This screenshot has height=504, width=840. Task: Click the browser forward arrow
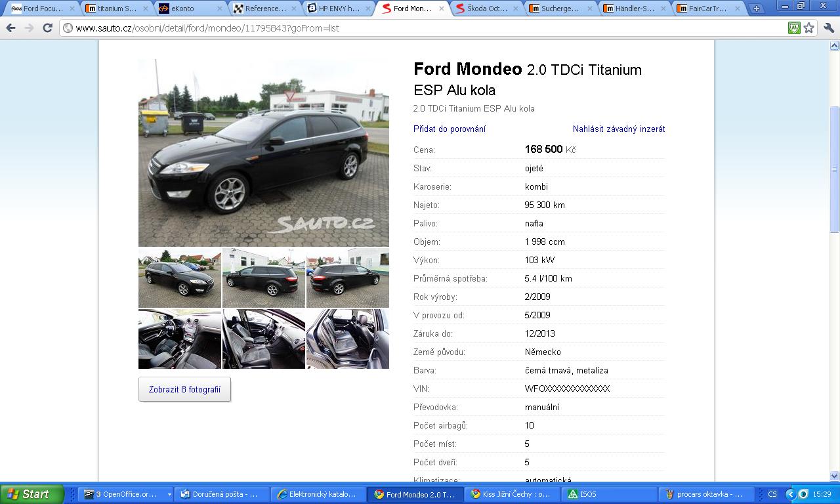(x=29, y=28)
